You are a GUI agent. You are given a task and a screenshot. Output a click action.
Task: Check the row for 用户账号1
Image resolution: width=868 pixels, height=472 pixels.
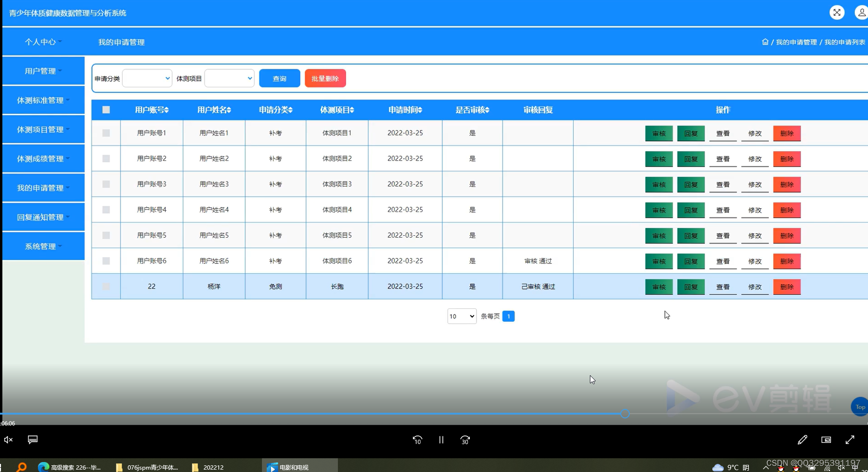[106, 133]
